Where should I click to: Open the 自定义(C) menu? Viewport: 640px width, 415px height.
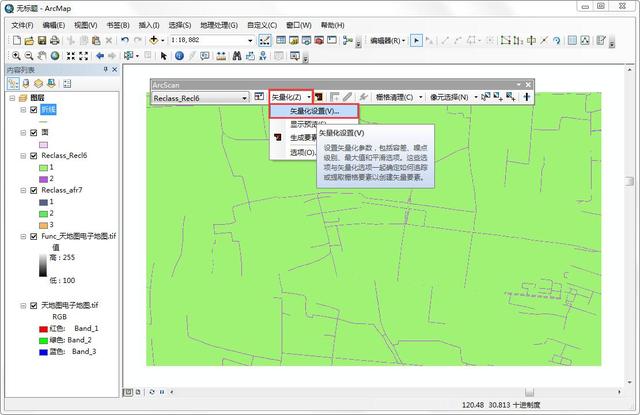[262, 25]
